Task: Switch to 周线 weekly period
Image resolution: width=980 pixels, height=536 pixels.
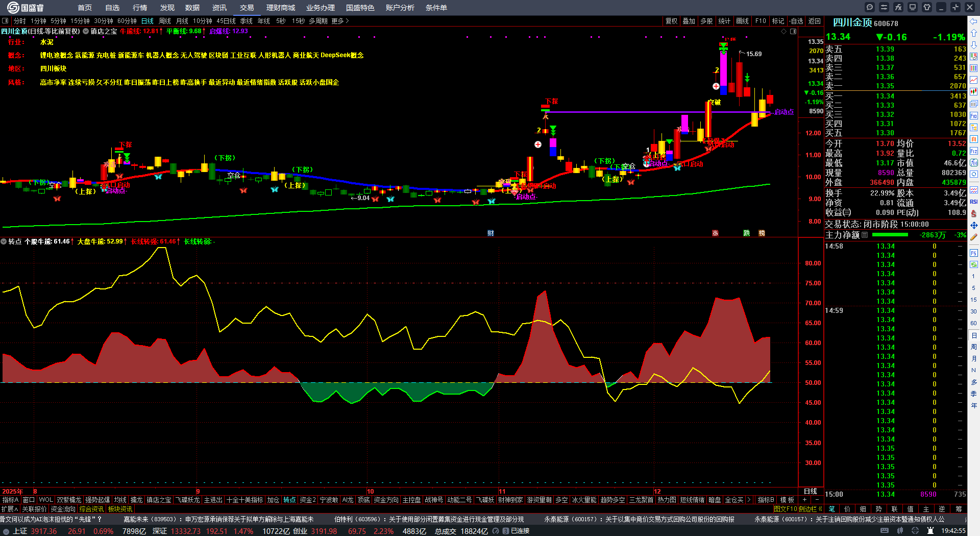Action: [x=165, y=21]
